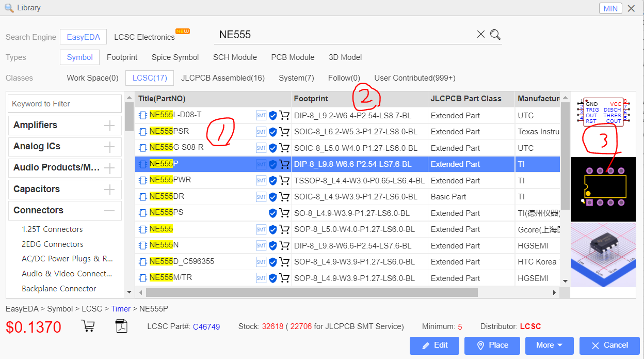
Task: Select the LCSC(17) class
Action: (x=150, y=78)
